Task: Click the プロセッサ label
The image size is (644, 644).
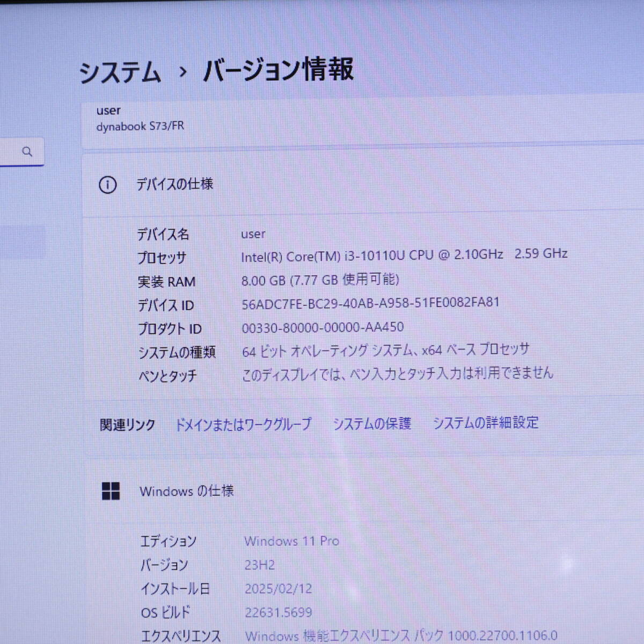Action: click(x=162, y=258)
